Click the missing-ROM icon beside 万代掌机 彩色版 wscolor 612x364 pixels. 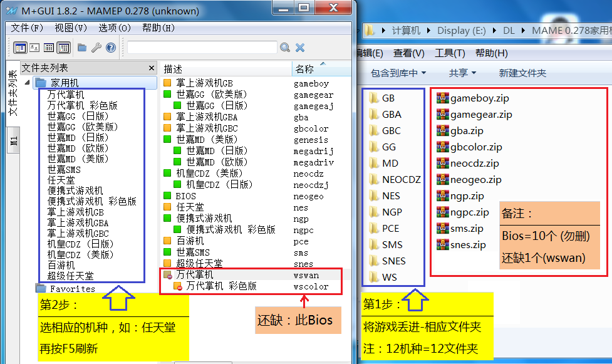click(x=178, y=286)
